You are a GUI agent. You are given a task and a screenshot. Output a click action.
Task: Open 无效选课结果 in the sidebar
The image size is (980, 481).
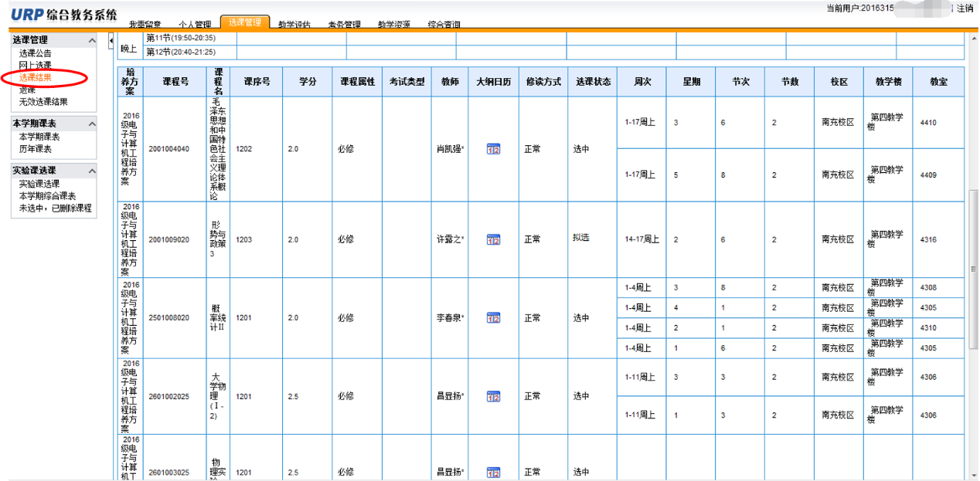[43, 102]
